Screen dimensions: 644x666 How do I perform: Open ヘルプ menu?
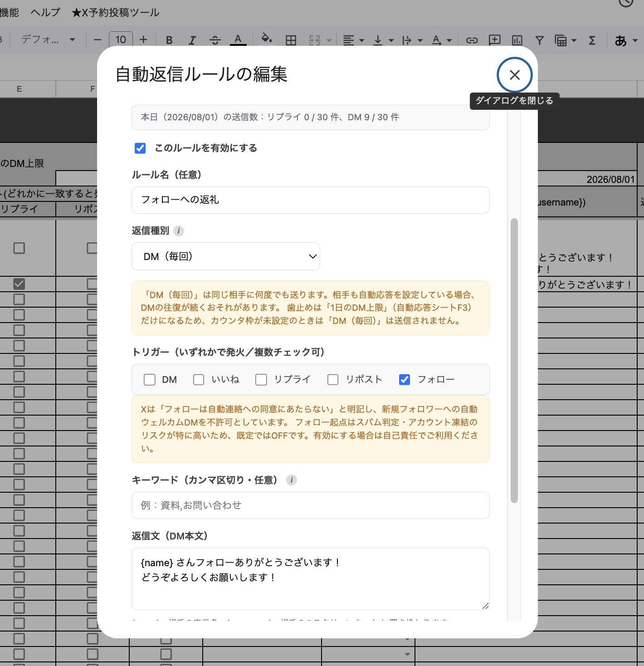[45, 12]
